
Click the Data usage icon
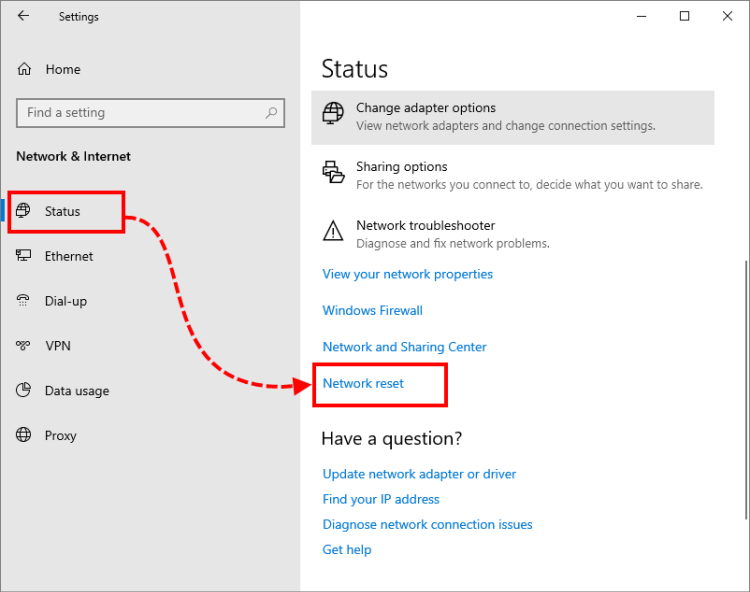(x=24, y=391)
